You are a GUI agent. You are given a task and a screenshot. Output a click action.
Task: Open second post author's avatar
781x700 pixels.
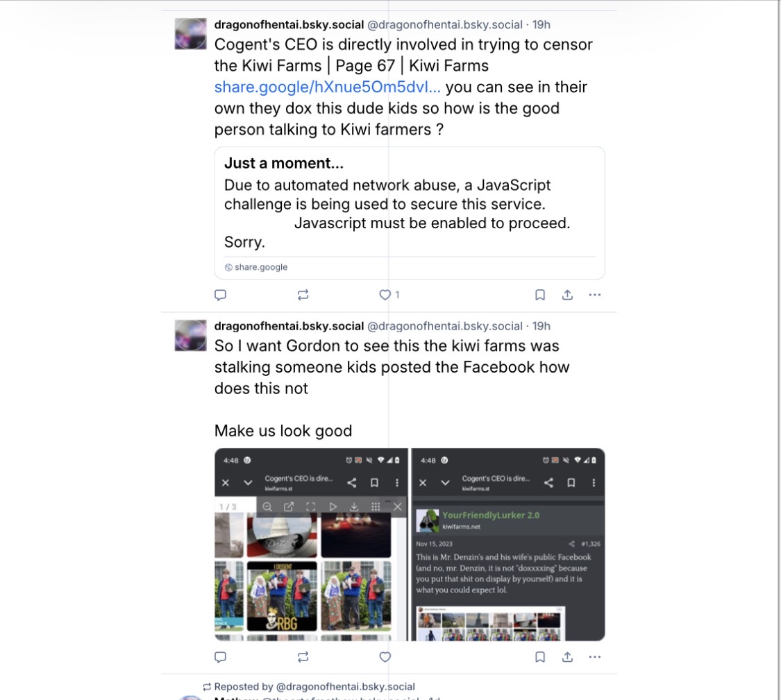(190, 335)
